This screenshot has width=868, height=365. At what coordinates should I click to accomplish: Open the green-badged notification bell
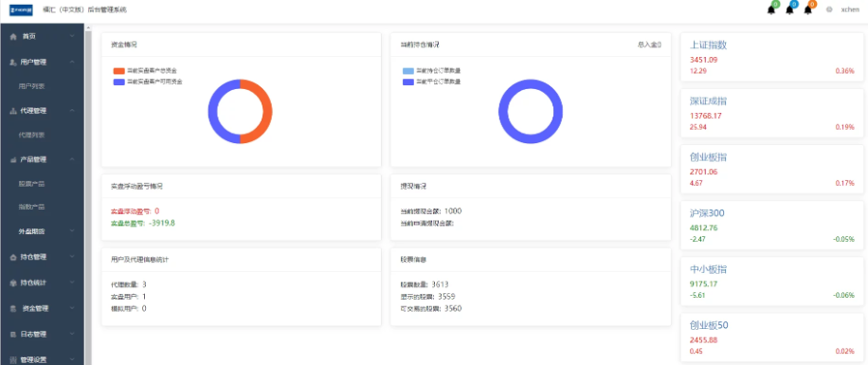[771, 9]
